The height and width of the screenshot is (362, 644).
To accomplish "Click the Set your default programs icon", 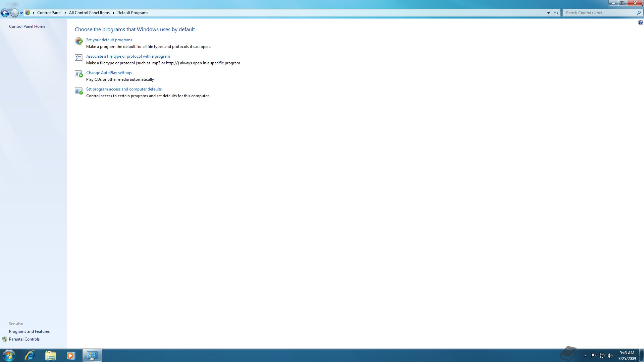I will pyautogui.click(x=79, y=41).
